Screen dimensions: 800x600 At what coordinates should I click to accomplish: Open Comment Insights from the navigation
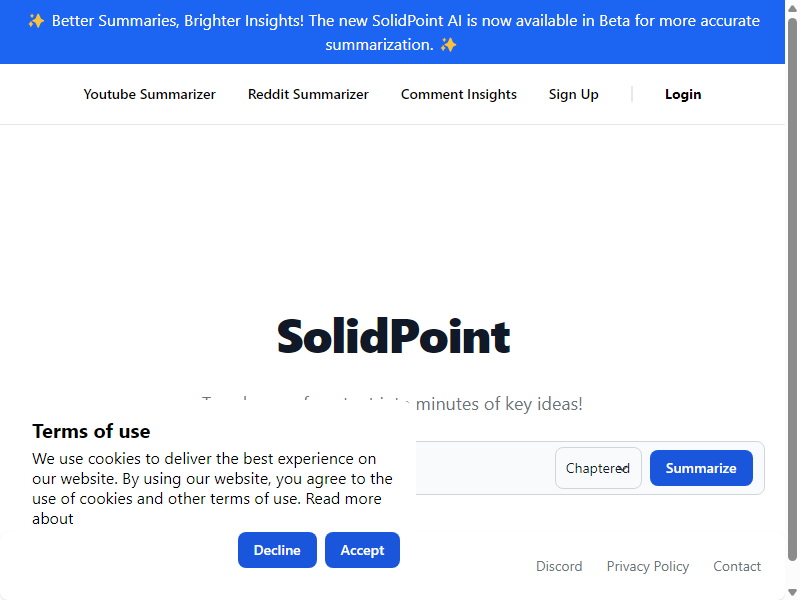coord(459,94)
